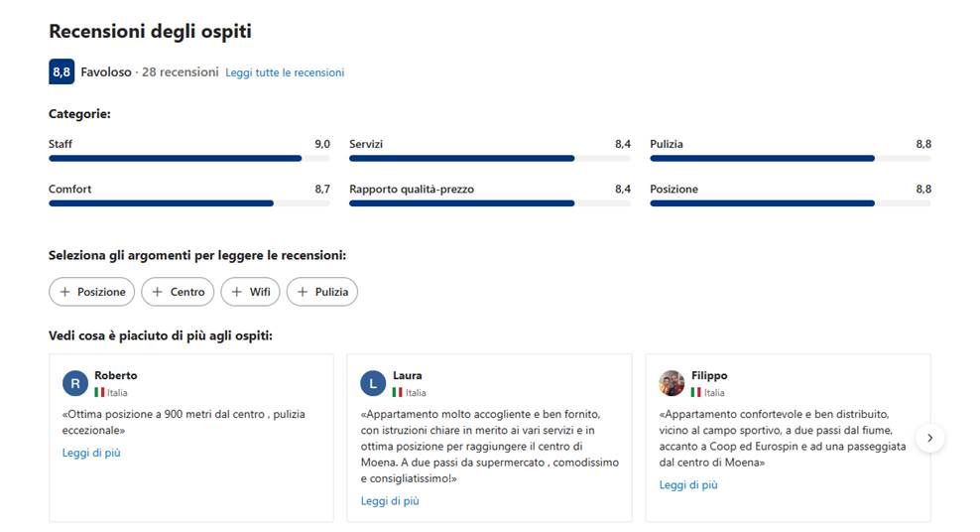Show next reviews with the arrow
The width and height of the screenshot is (980, 532).
click(930, 438)
